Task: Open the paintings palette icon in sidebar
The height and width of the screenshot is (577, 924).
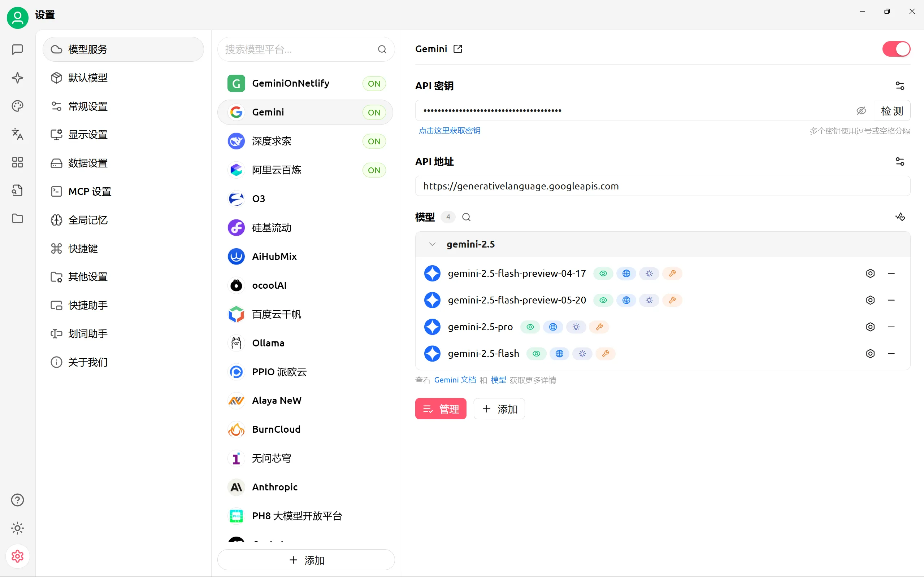Action: pos(18,106)
